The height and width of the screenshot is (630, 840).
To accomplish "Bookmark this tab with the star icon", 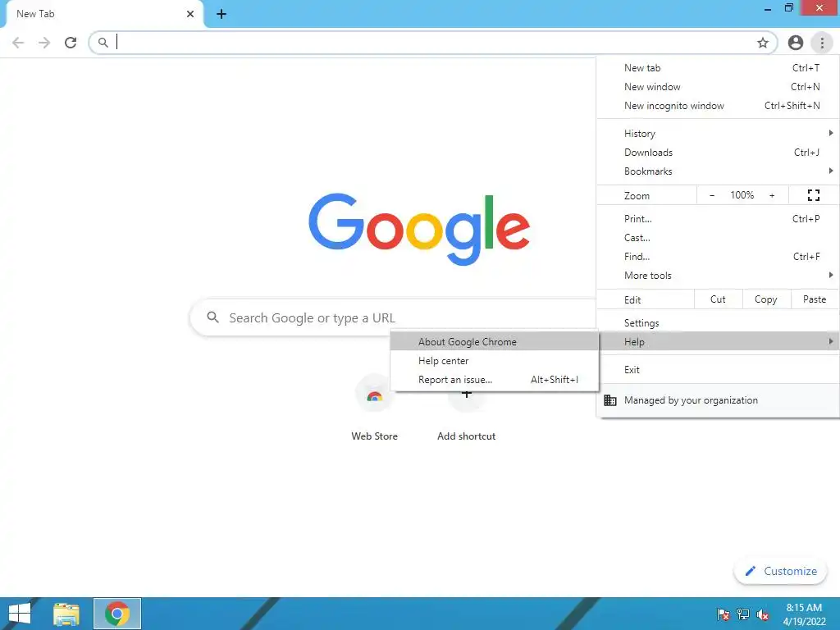I will pos(763,43).
